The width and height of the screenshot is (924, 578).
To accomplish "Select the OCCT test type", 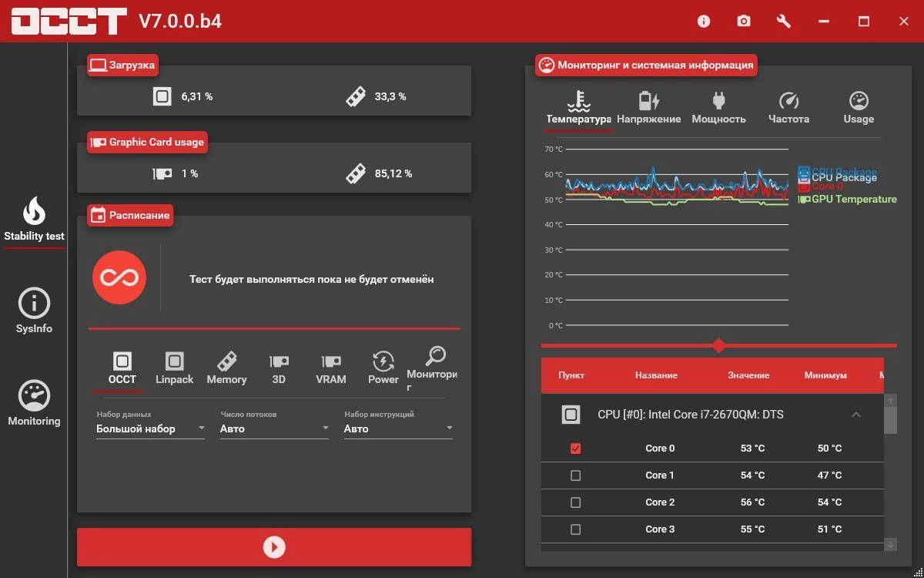I will (x=122, y=368).
